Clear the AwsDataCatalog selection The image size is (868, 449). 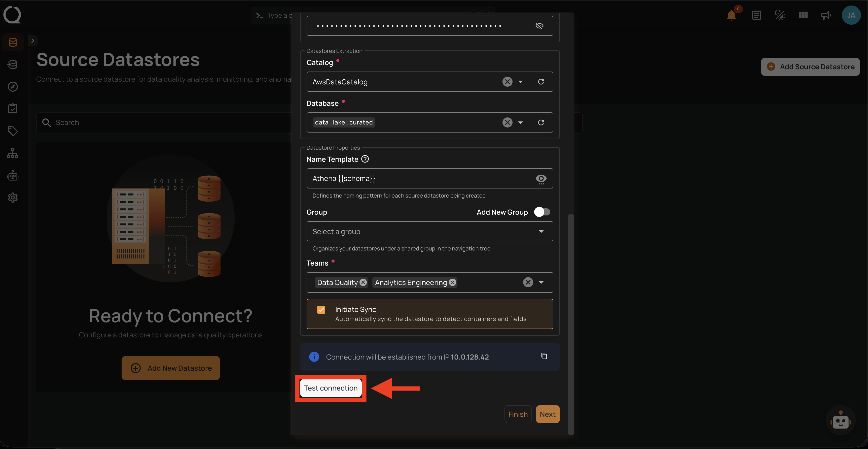507,82
